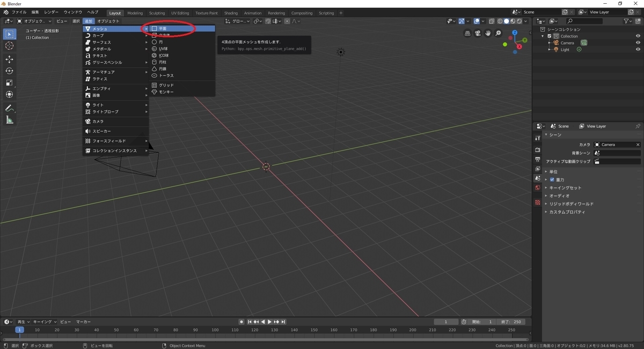Select the Measure tool

coord(9,120)
